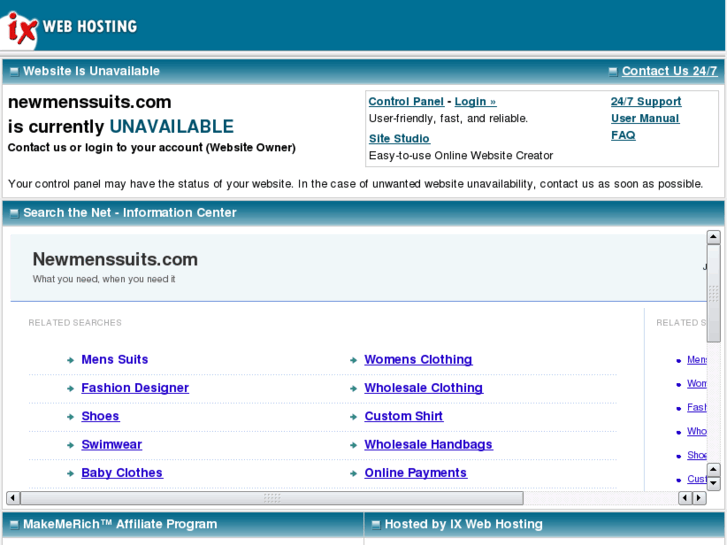Click the Newmenssuits.com heading
The width and height of the screenshot is (727, 545).
115,259
